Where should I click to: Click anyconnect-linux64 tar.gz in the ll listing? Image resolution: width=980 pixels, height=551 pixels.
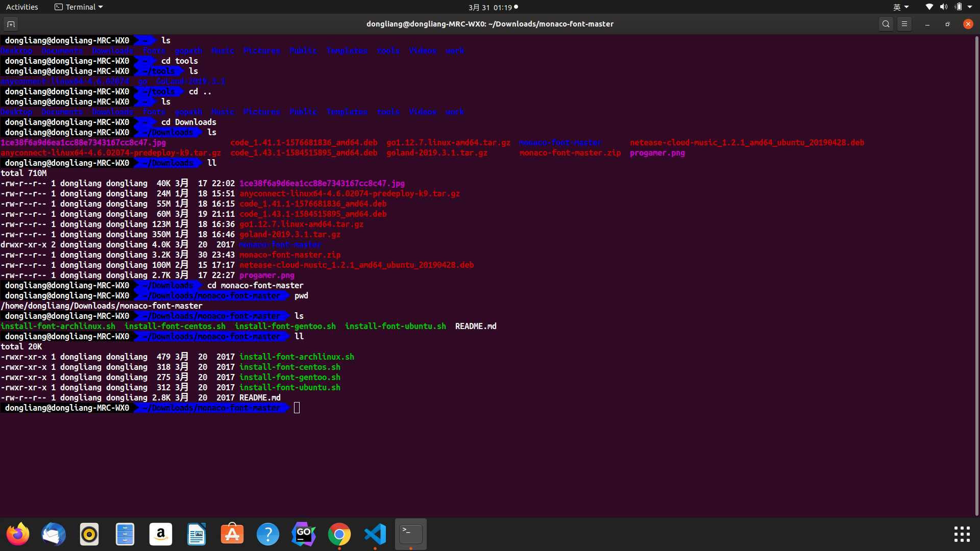click(350, 193)
